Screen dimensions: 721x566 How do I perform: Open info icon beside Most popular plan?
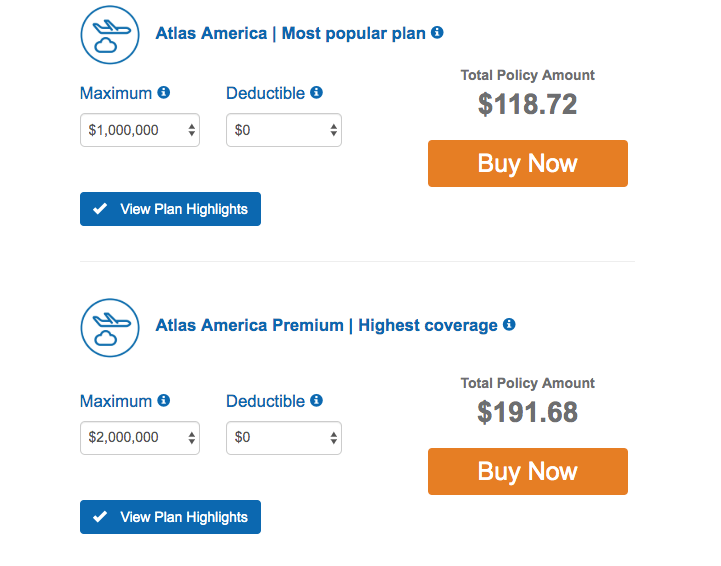437,32
